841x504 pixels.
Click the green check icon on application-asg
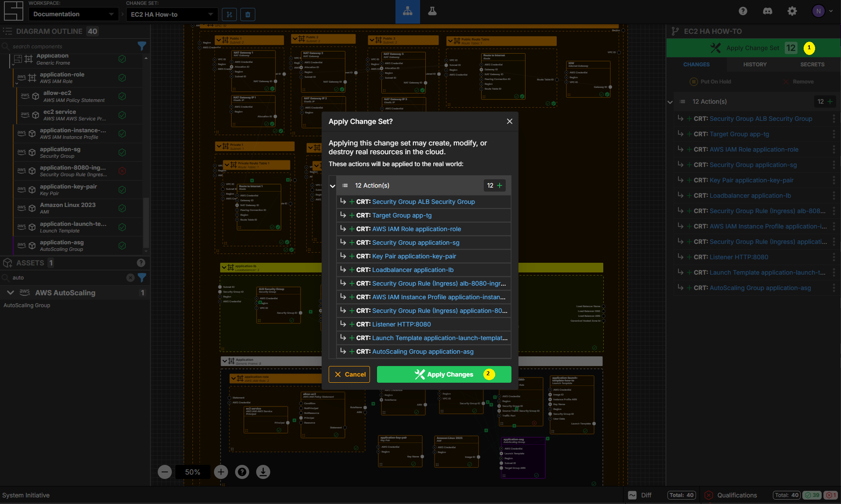pyautogui.click(x=122, y=246)
